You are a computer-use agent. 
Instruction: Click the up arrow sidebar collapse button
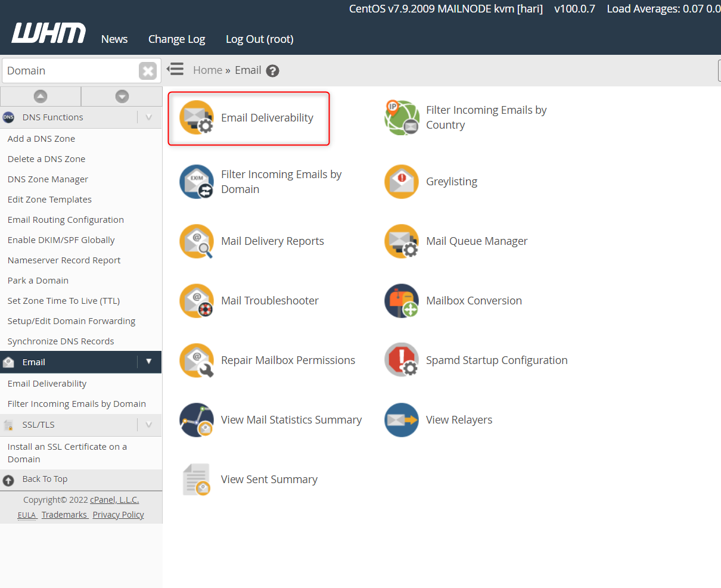coord(41,96)
